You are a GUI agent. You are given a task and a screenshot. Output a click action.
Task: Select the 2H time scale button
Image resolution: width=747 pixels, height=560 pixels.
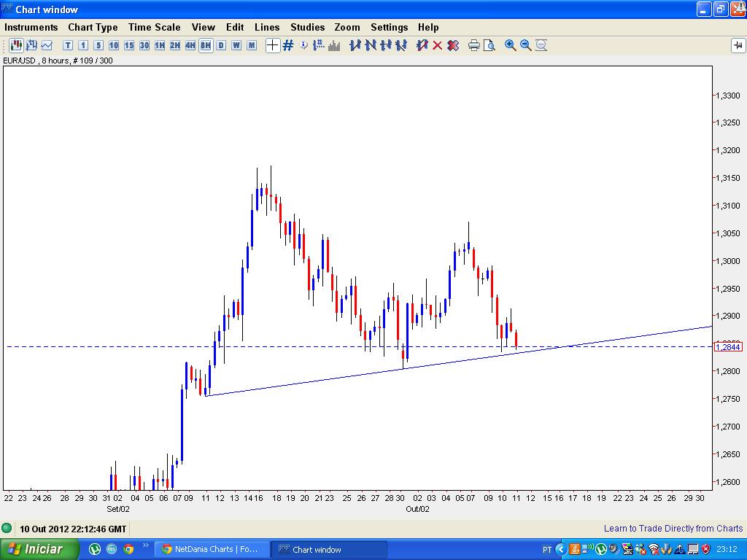pos(175,45)
